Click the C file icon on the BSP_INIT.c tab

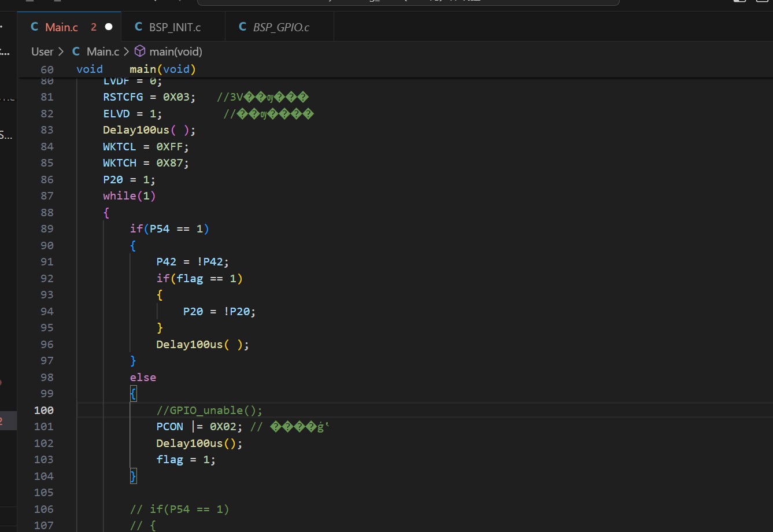(139, 27)
